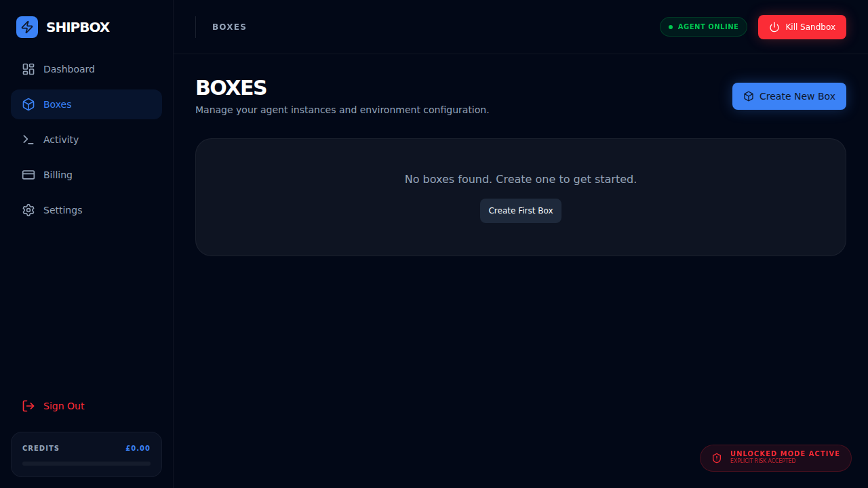The image size is (868, 488).
Task: Click the Shipbox lightning bolt logo icon
Action: tap(27, 27)
